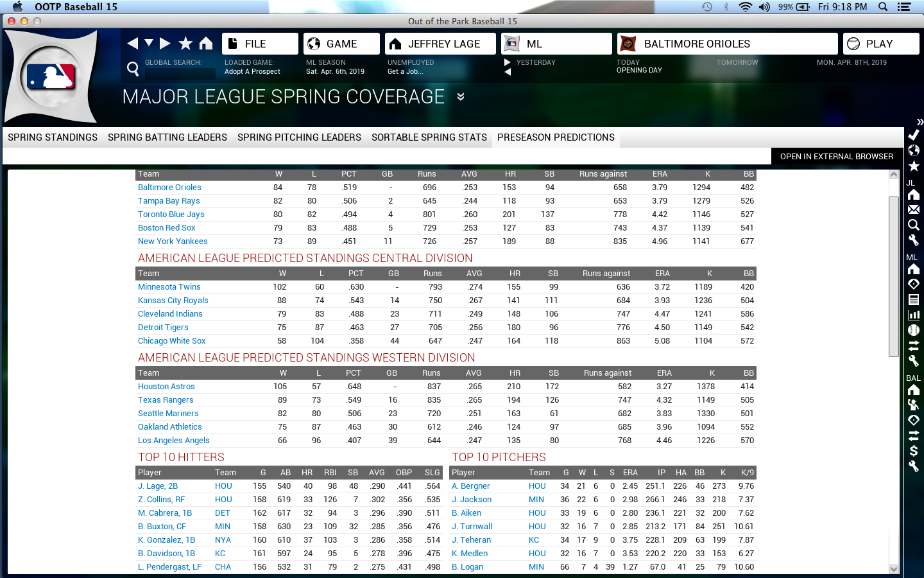Click the checkmark icon in right sidebar
The width and height of the screenshot is (924, 578).
click(x=914, y=135)
